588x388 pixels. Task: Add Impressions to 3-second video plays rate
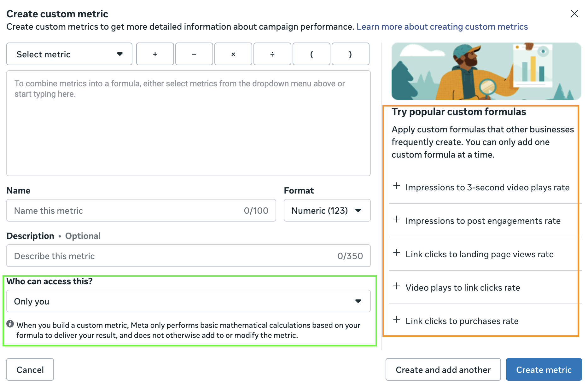[487, 187]
